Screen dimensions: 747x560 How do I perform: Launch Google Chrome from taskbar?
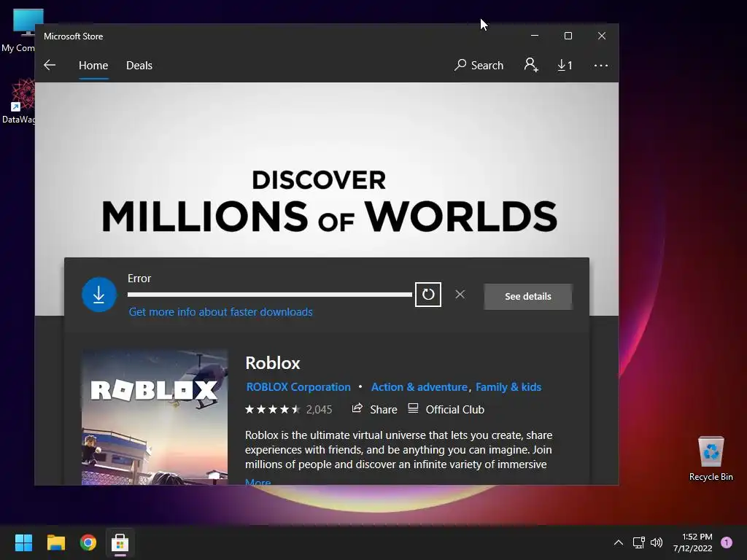coord(88,542)
